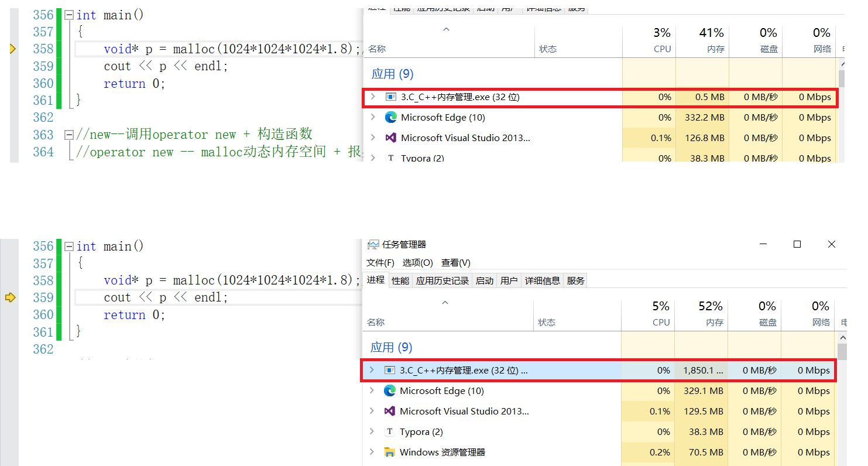Click the Microsoft Edge icon in the process list
The height and width of the screenshot is (466, 868).
[x=391, y=390]
